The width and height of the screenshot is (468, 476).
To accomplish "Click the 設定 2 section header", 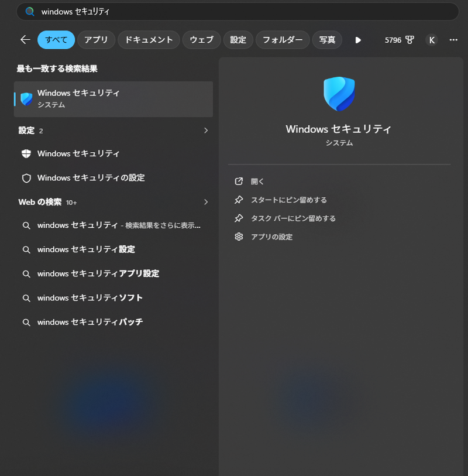I will click(30, 131).
